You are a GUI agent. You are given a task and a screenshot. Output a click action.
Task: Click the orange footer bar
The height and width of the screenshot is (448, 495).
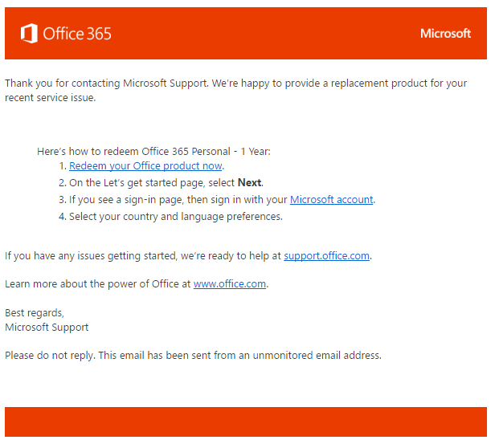click(x=246, y=422)
